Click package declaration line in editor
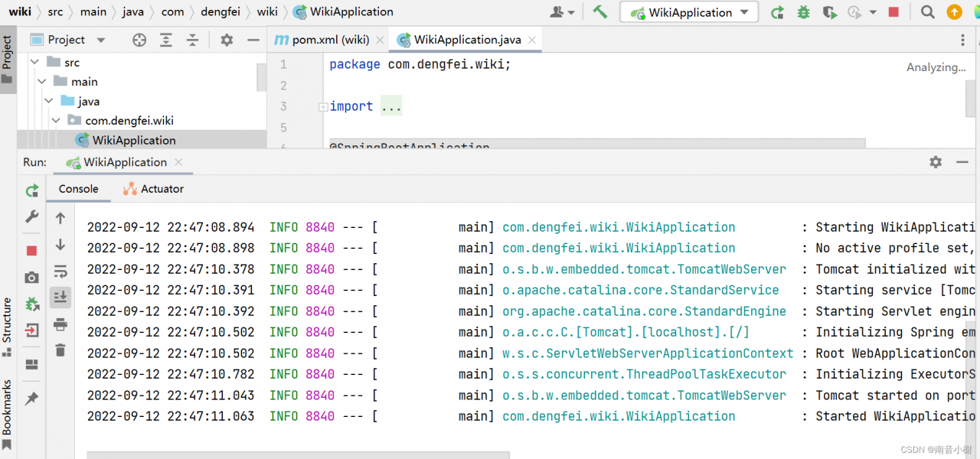 [x=420, y=64]
